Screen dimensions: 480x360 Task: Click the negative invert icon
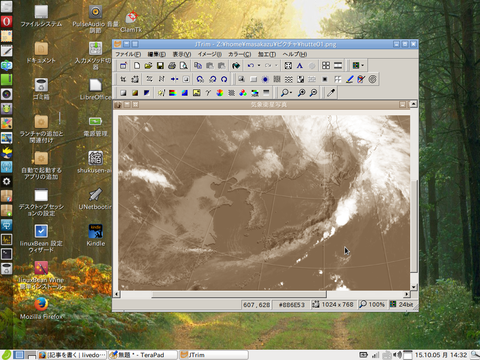pyautogui.click(x=147, y=93)
